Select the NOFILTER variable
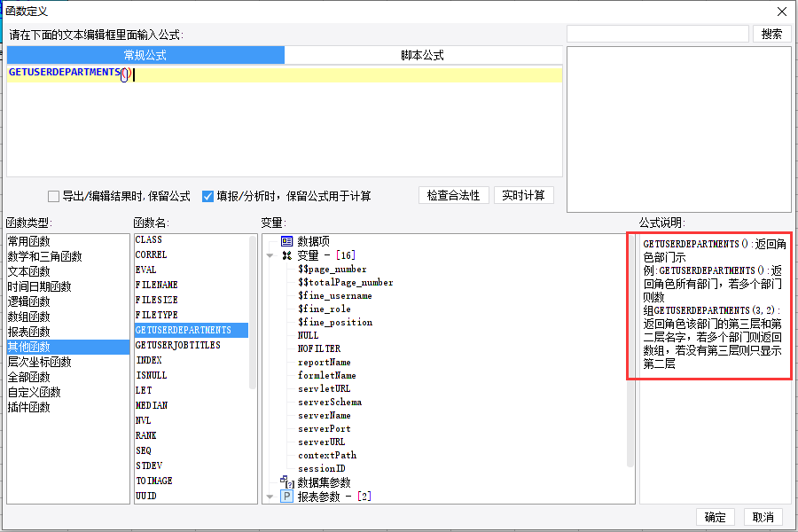 [x=319, y=348]
